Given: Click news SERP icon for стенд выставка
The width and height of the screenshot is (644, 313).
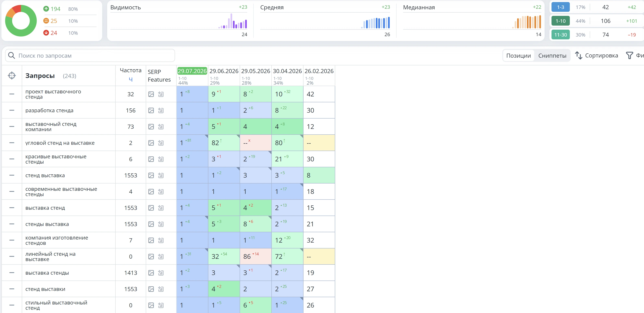Looking at the screenshot, I should (161, 175).
